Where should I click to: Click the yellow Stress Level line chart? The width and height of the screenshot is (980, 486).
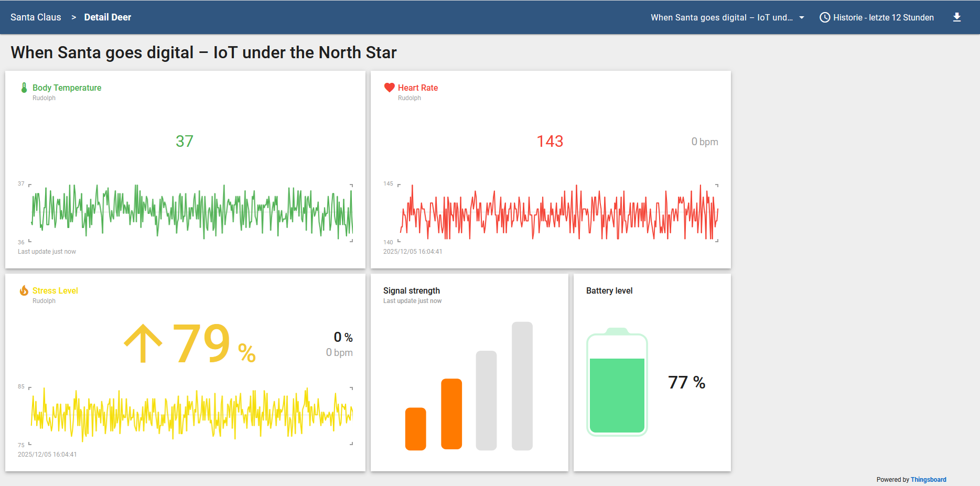click(191, 414)
